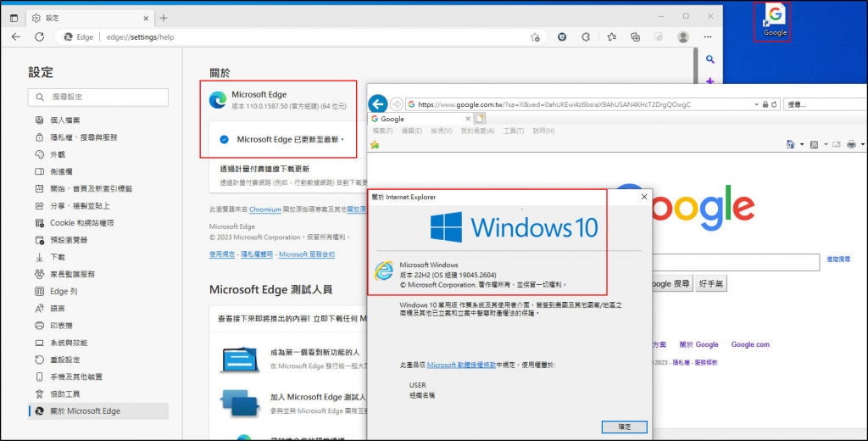Click the IE search box labeled 搜尋

(824, 104)
